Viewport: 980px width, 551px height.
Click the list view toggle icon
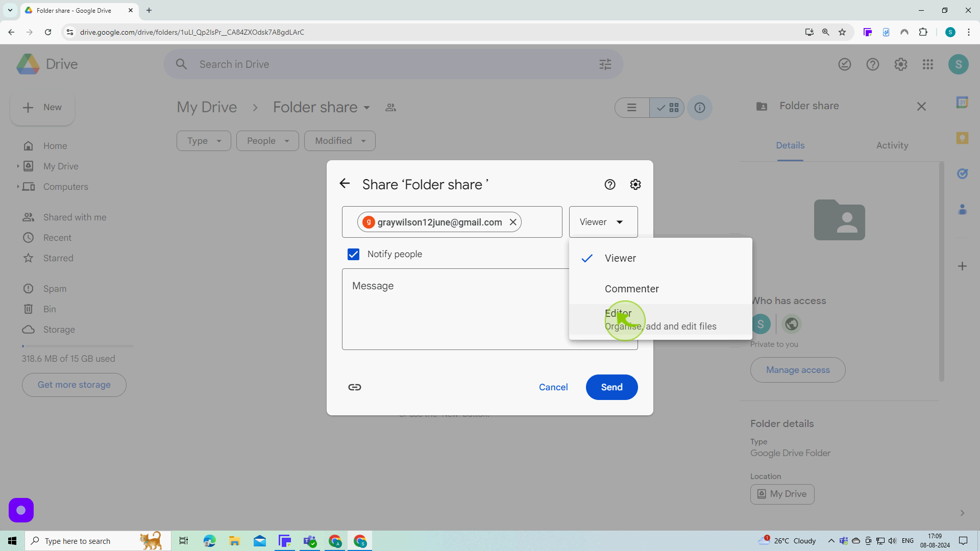pos(631,108)
